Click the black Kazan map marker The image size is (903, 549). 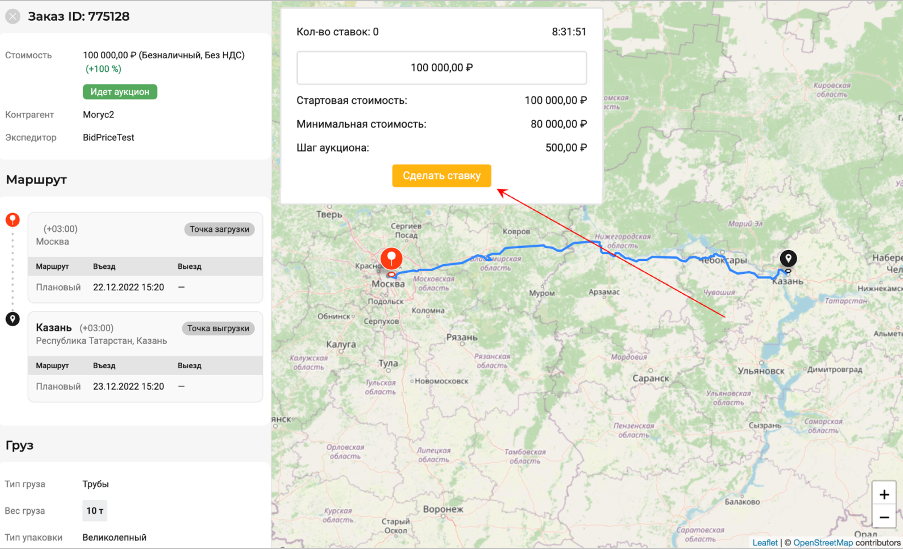tap(788, 259)
